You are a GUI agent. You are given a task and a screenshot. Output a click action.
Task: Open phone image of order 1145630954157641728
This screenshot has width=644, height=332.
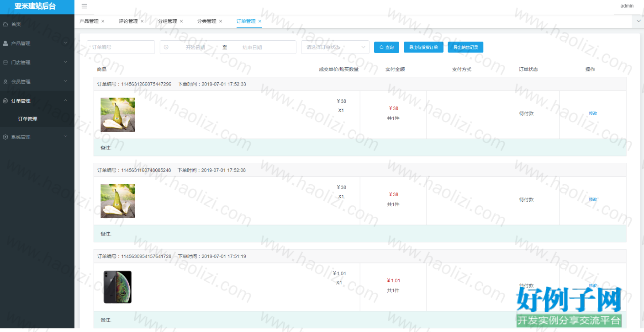tap(117, 287)
